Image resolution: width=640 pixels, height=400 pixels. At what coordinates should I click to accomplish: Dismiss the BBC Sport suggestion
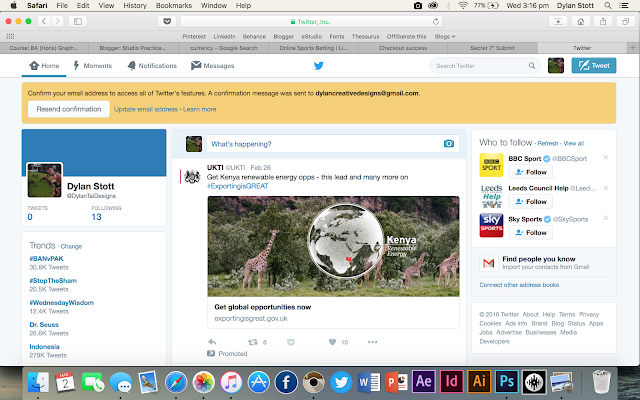coord(606,158)
